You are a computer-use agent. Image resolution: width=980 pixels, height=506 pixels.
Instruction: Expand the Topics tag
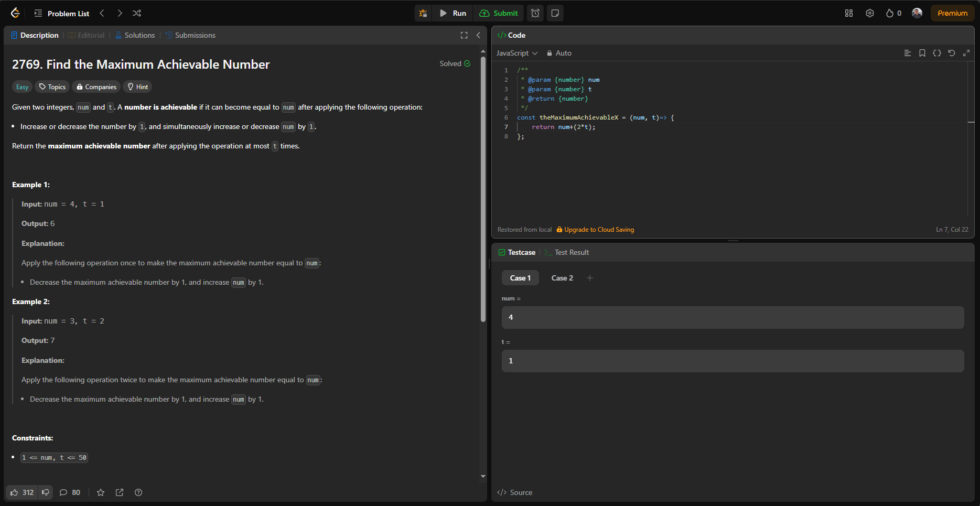52,87
